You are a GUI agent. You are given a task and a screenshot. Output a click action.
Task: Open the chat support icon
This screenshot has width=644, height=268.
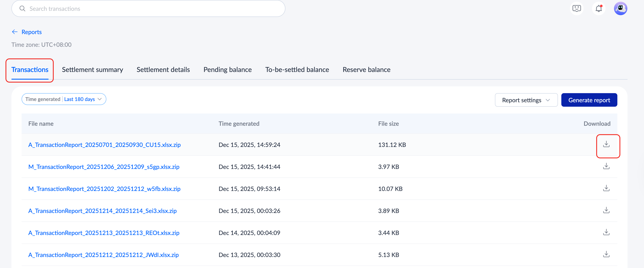click(577, 8)
